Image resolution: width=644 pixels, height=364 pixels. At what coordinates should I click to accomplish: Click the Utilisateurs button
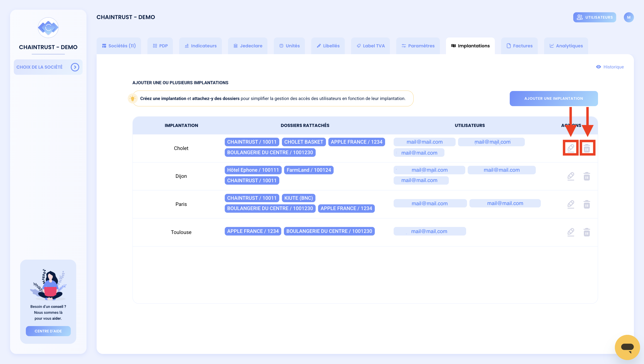594,17
